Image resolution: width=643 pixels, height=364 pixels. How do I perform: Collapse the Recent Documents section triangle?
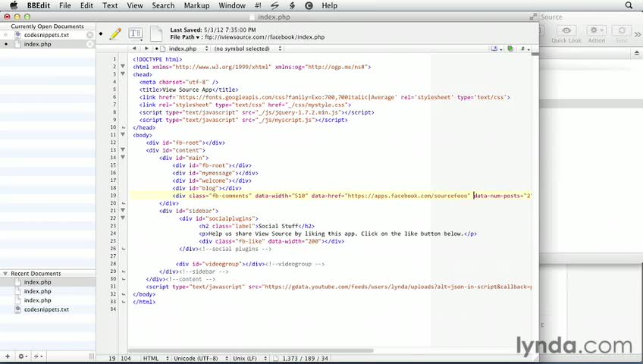click(x=5, y=274)
